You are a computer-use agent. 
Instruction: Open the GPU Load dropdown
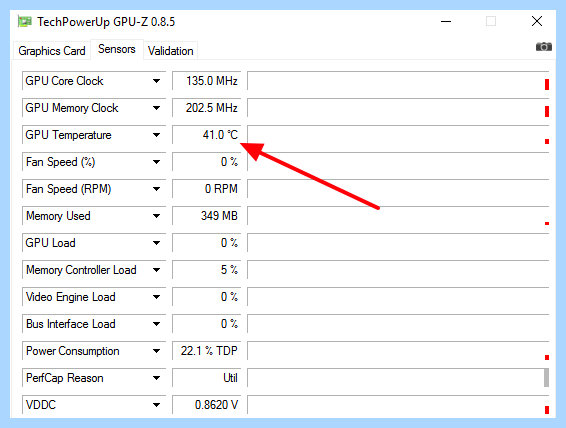[x=156, y=243]
